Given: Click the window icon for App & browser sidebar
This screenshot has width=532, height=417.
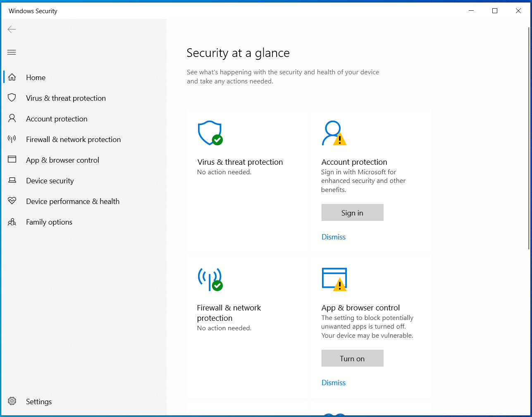Looking at the screenshot, I should (x=12, y=160).
